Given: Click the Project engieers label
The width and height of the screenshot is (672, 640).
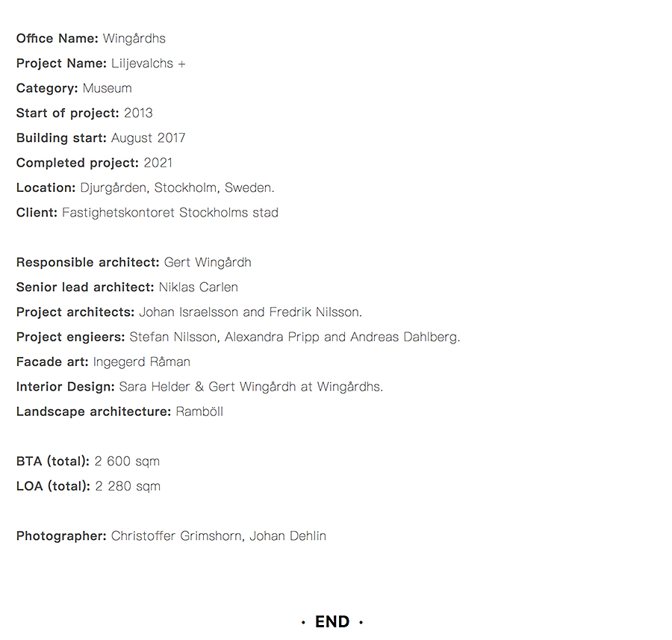Looking at the screenshot, I should pos(70,337).
